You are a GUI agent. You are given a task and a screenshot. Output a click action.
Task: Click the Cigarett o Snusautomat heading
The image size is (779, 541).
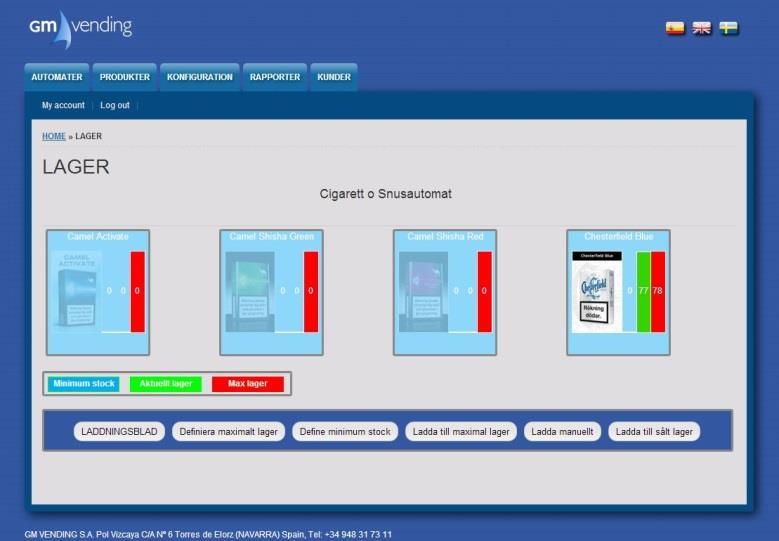[x=386, y=194]
